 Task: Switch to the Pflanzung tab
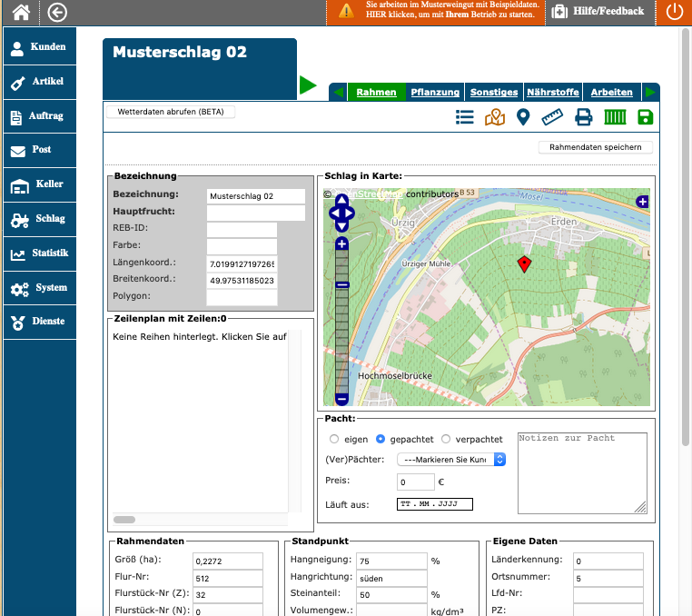(x=434, y=92)
